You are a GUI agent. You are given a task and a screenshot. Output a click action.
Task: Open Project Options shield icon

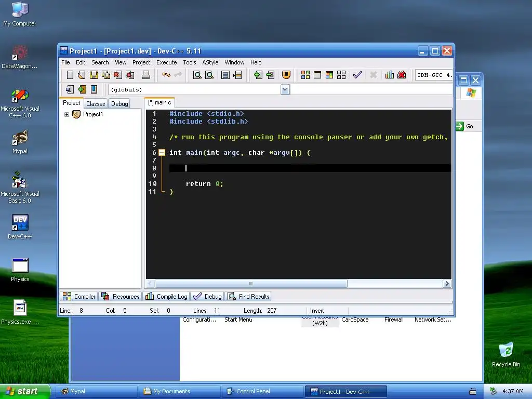pos(286,75)
